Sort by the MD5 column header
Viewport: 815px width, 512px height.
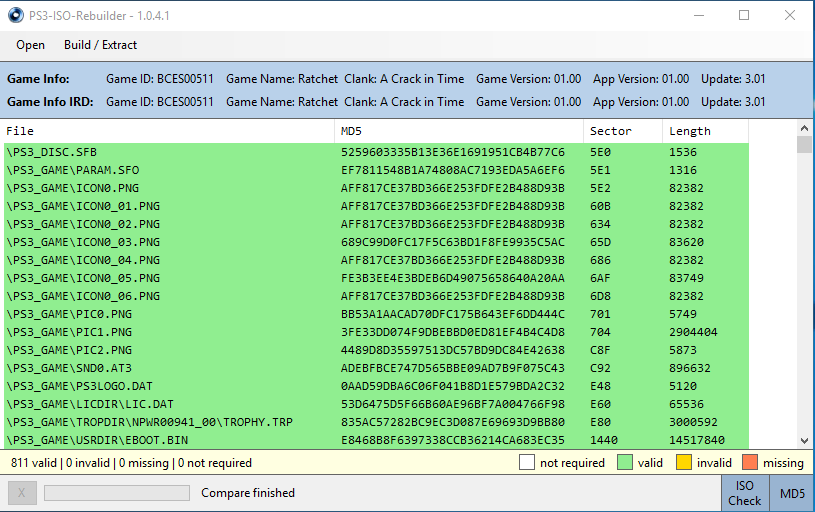(x=459, y=132)
